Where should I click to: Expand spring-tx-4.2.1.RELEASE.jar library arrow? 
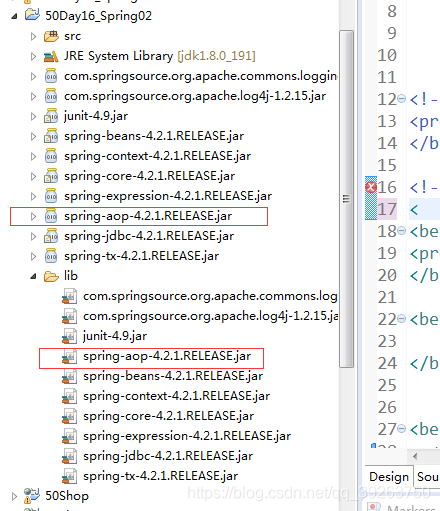coord(33,256)
